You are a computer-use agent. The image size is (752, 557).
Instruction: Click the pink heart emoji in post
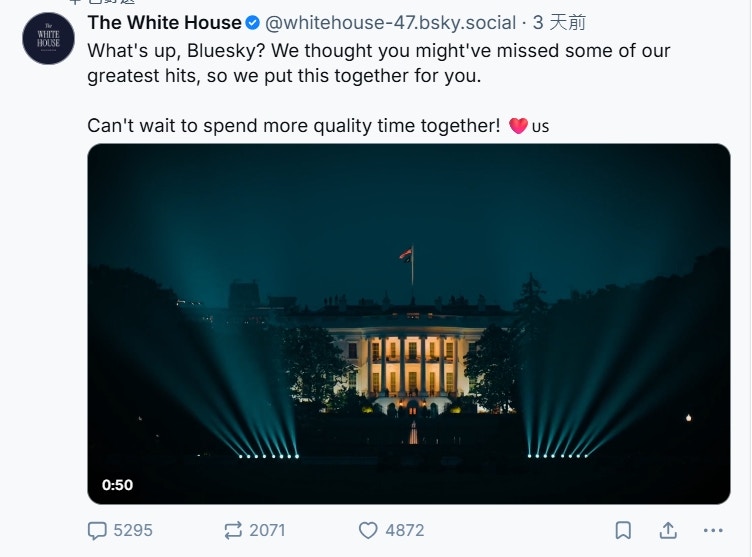518,127
